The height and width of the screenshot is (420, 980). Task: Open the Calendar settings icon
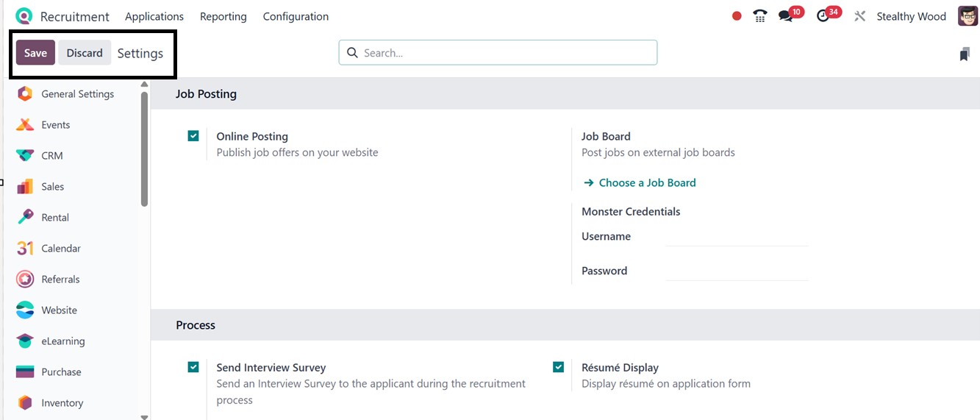coord(25,249)
